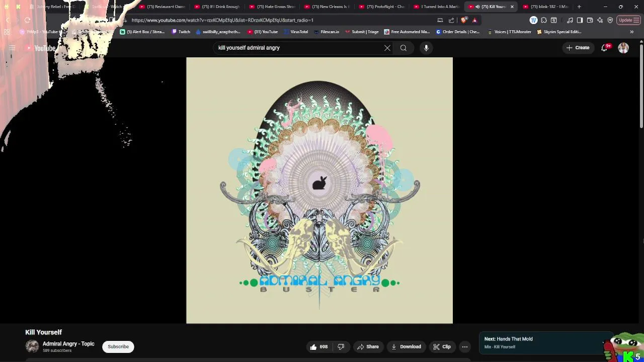This screenshot has width=644, height=362.
Task: Open the (31) YouTube bookmark
Action: [x=263, y=32]
